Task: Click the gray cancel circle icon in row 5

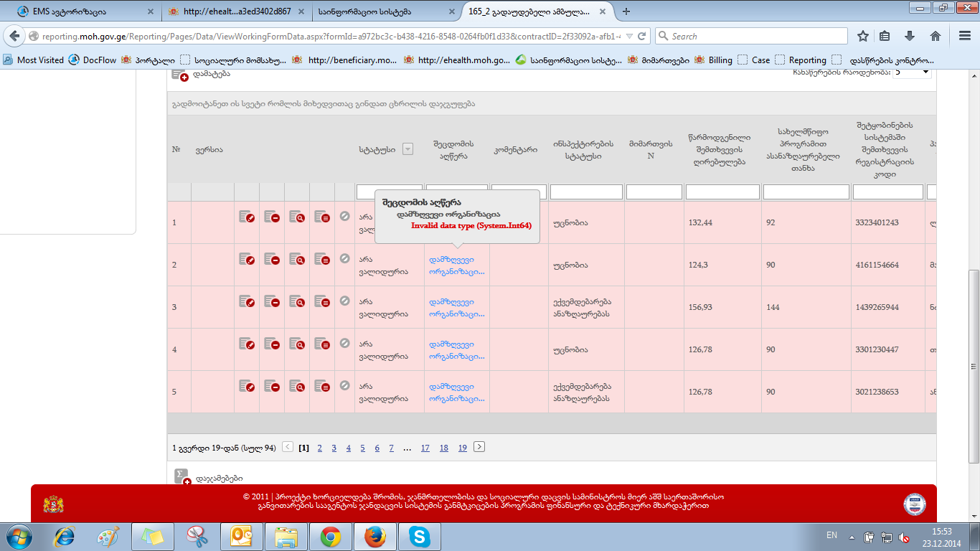Action: (x=344, y=385)
